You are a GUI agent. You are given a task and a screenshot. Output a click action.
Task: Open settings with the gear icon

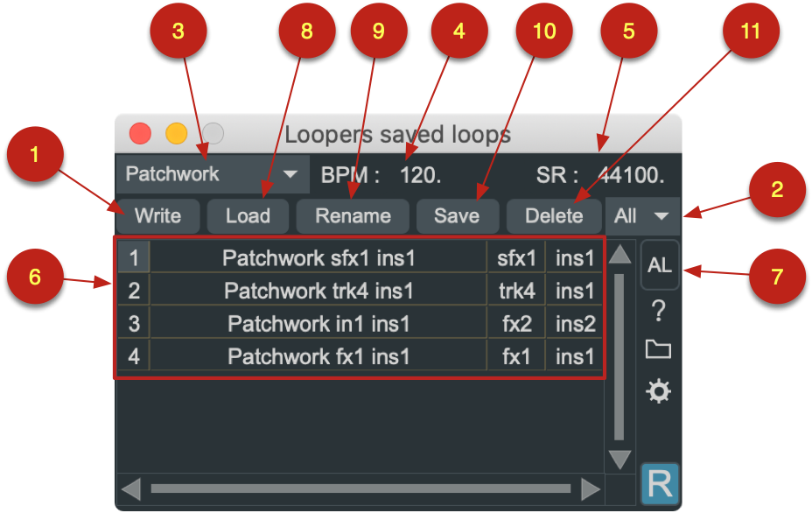pyautogui.click(x=658, y=391)
